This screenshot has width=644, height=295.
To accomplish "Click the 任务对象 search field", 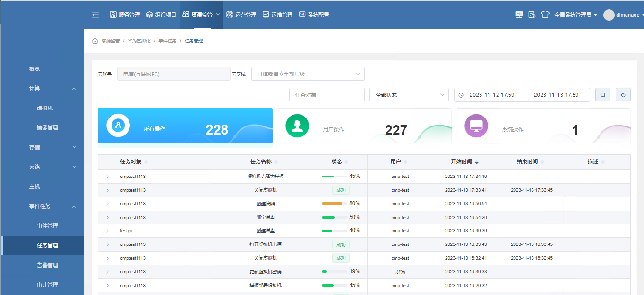I will click(x=327, y=95).
